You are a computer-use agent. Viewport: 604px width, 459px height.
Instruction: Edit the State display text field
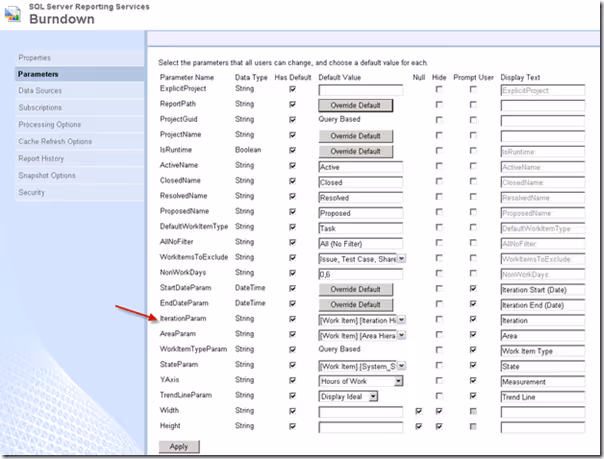543,367
